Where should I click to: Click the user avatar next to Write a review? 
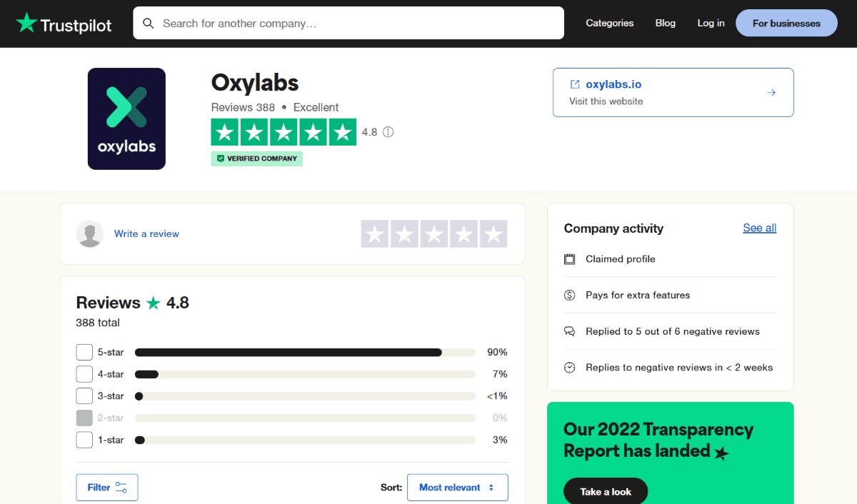[90, 234]
